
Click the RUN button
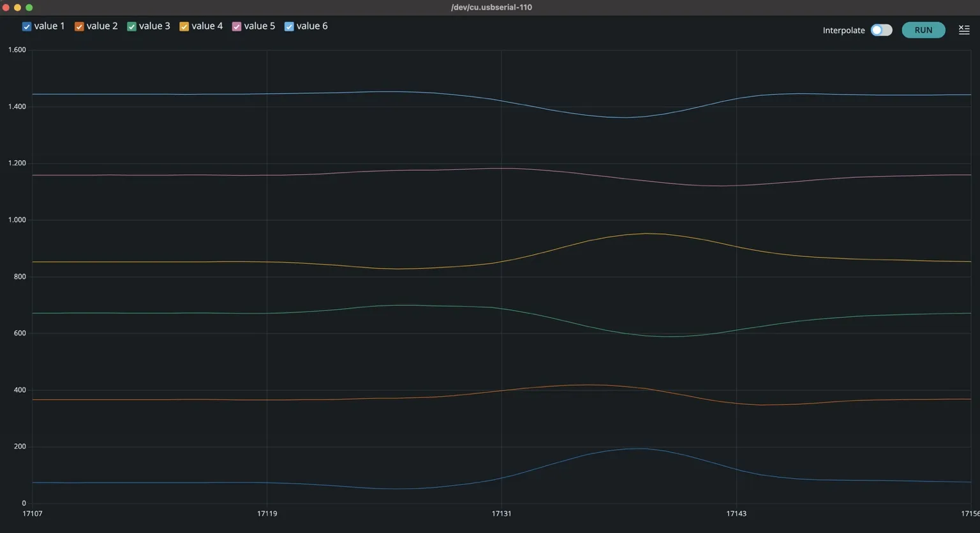923,30
